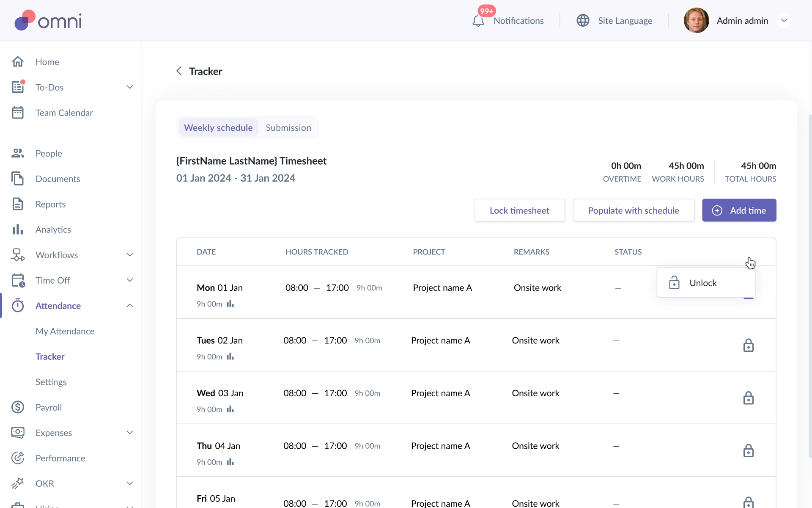Open Analytics via its bar-chart icon
The width and height of the screenshot is (812, 508).
tap(18, 229)
